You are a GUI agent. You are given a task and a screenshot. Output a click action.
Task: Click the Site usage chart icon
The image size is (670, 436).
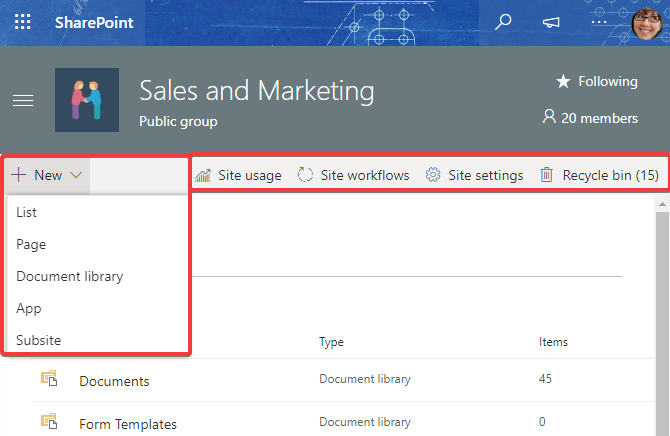pyautogui.click(x=203, y=175)
